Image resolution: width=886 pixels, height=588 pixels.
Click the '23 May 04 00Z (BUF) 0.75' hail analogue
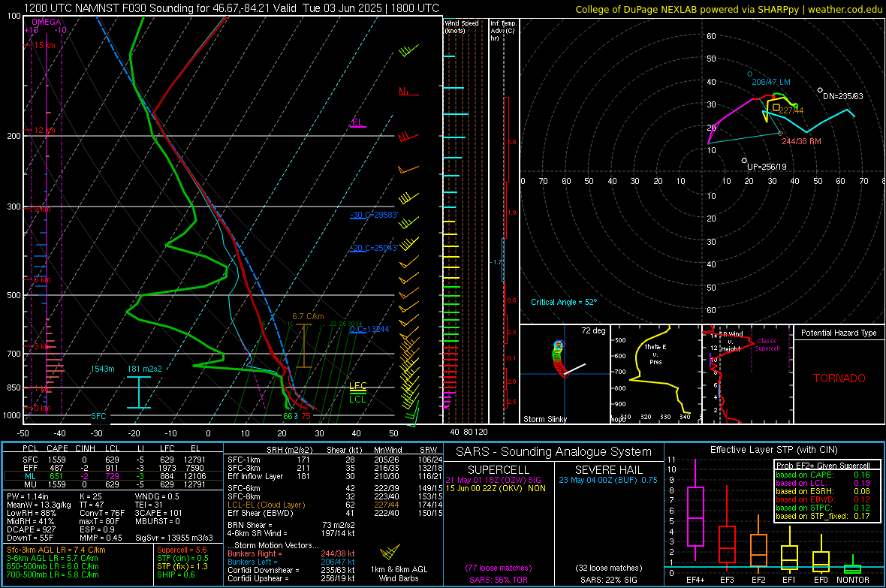[608, 479]
